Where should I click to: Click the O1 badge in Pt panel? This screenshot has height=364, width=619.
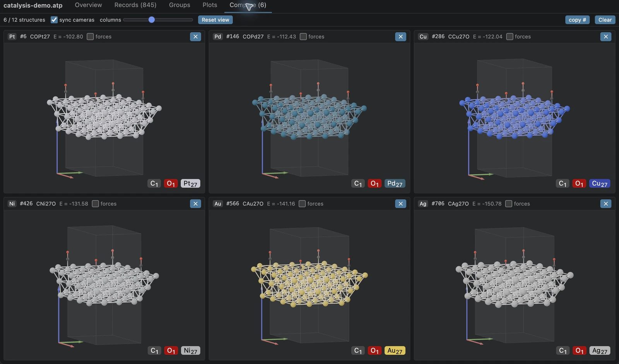(171, 184)
